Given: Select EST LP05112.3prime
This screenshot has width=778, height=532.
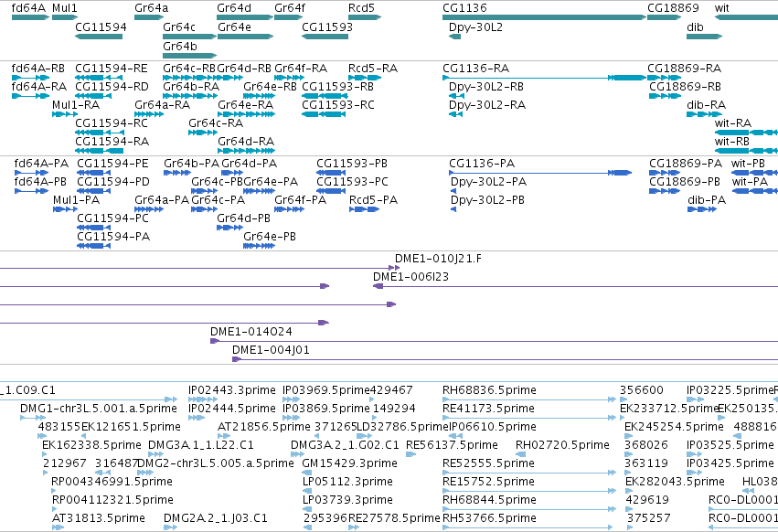Looking at the screenshot, I should 347,482.
